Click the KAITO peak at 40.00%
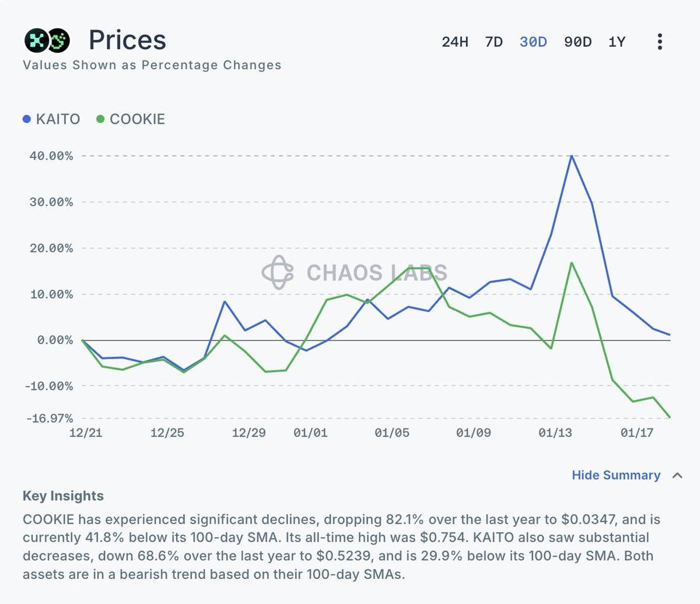700x604 pixels. pyautogui.click(x=572, y=156)
